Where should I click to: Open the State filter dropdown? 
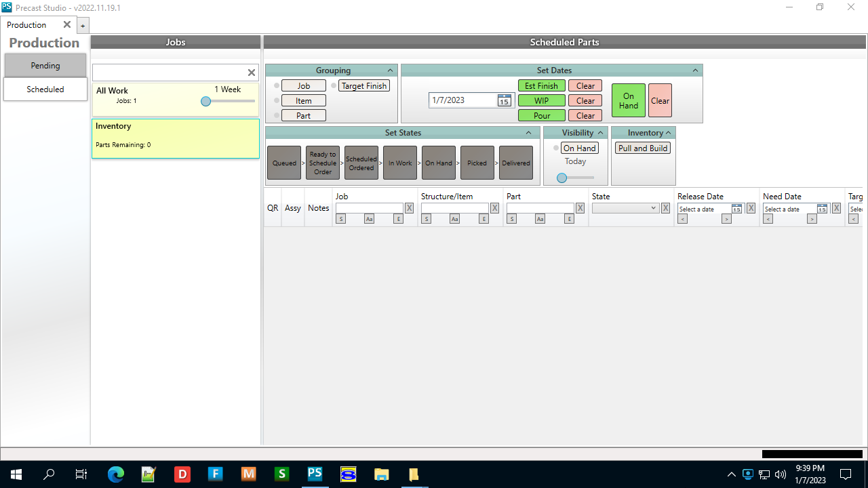click(625, 208)
